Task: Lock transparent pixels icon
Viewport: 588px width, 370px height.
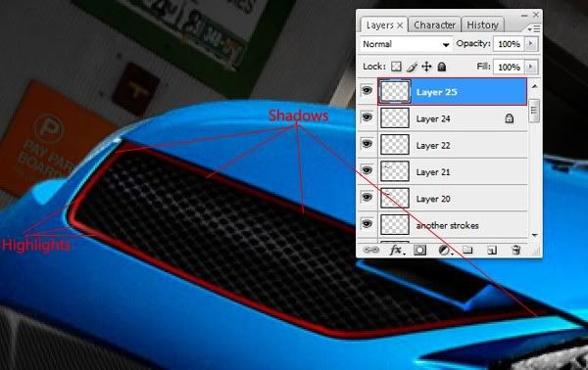Action: click(x=396, y=67)
